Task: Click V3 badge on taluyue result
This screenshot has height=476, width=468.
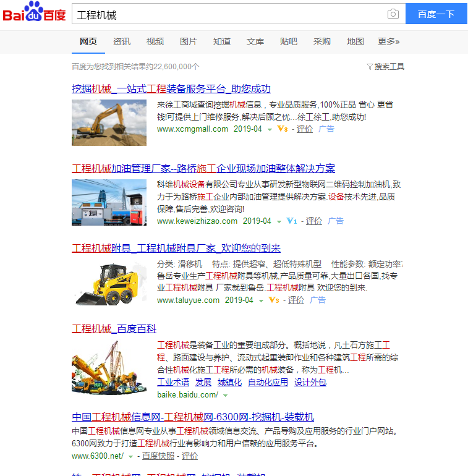Action: (x=274, y=300)
